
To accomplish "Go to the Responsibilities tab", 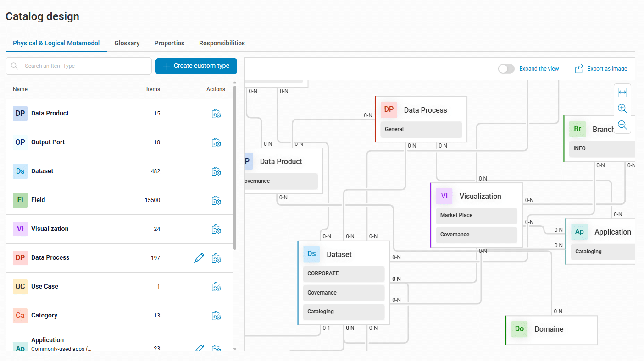I will [x=222, y=43].
